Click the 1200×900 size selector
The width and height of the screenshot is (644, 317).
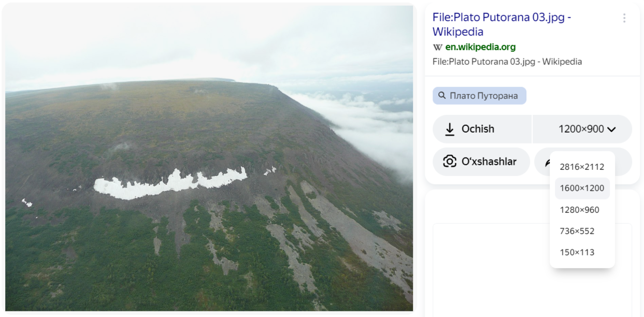click(581, 129)
